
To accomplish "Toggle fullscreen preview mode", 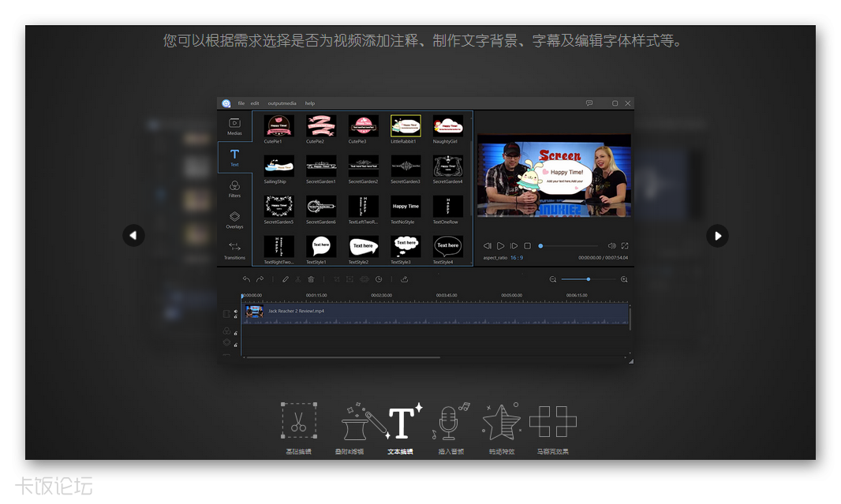I will (625, 246).
